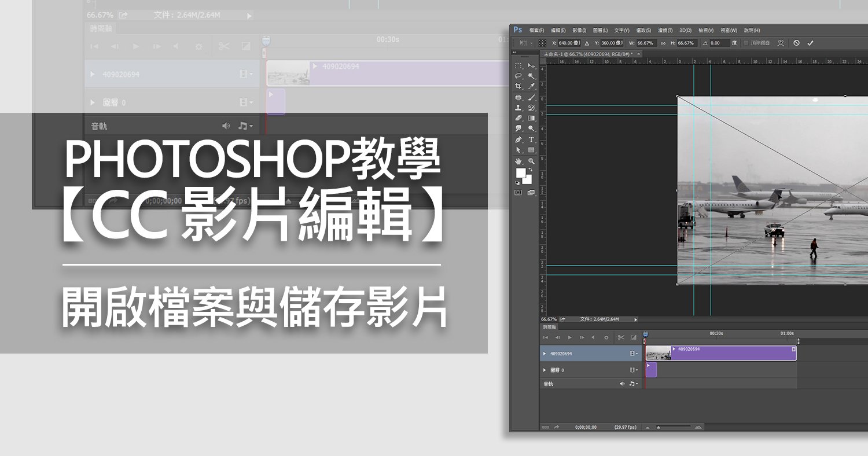The width and height of the screenshot is (868, 456).
Task: Select the Crop tool
Action: pos(518,86)
